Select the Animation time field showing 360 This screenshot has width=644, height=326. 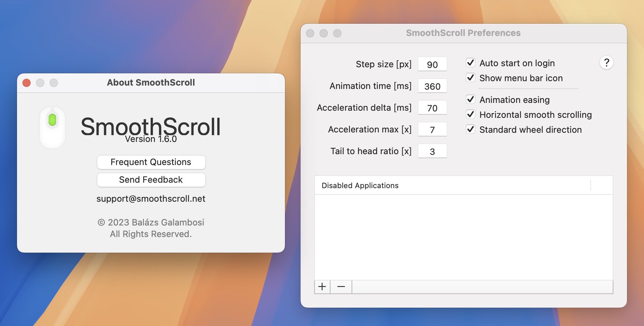[x=432, y=86]
